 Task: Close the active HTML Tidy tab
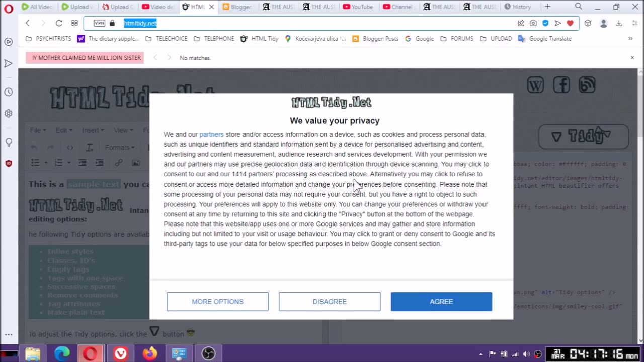click(211, 7)
